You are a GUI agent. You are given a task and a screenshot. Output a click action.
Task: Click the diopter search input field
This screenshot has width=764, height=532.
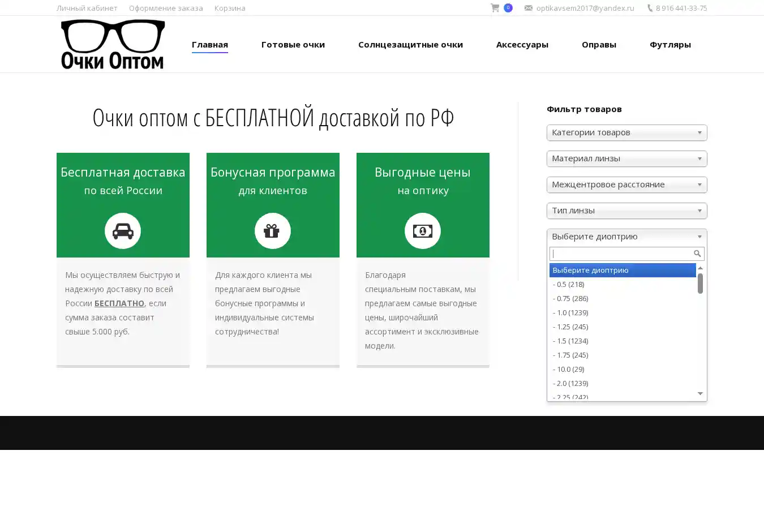coord(621,254)
